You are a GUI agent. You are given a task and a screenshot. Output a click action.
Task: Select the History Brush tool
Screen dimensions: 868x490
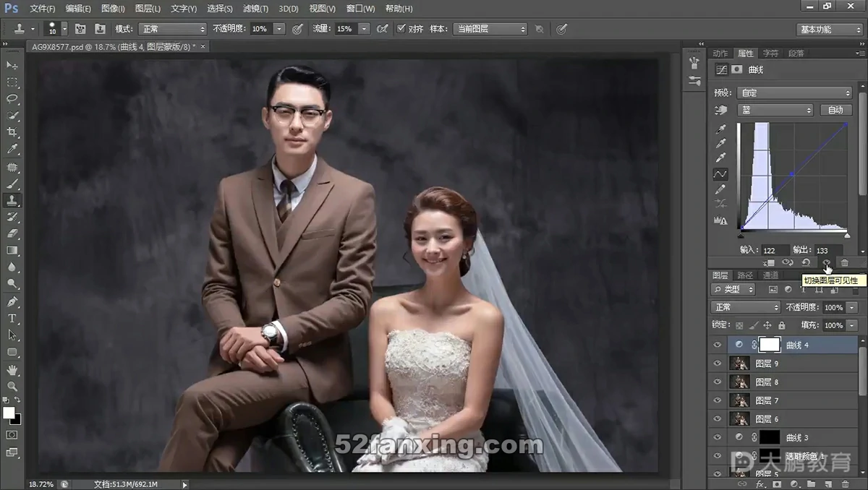pos(12,217)
